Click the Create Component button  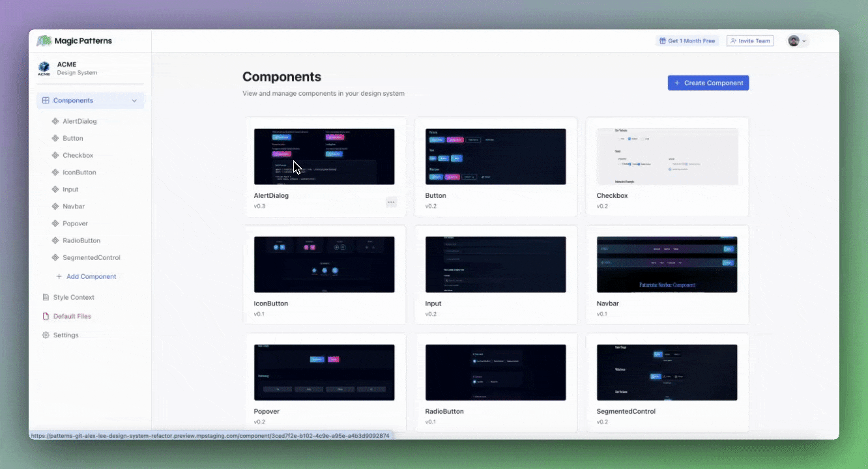708,83
